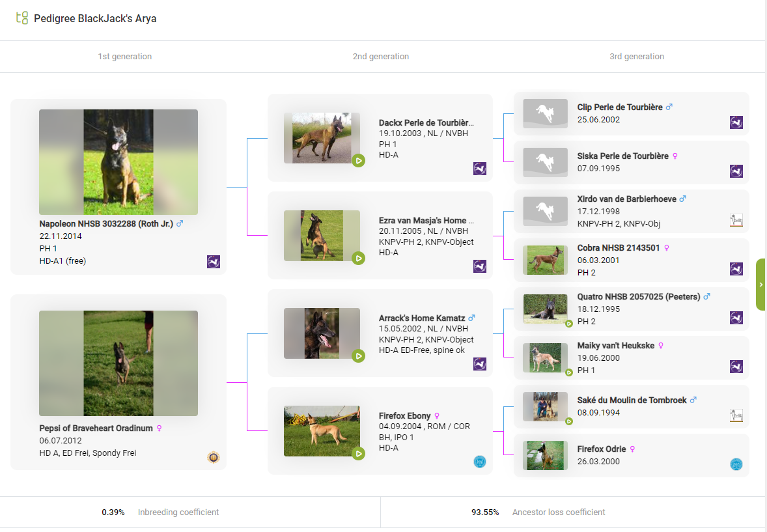Click the club emblem on Pepsi's card

pos(214,458)
